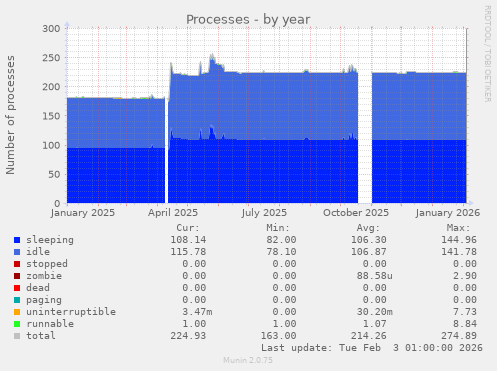This screenshot has height=371, width=497.
Task: Click zombie maximum value 2.90
Action: [465, 276]
